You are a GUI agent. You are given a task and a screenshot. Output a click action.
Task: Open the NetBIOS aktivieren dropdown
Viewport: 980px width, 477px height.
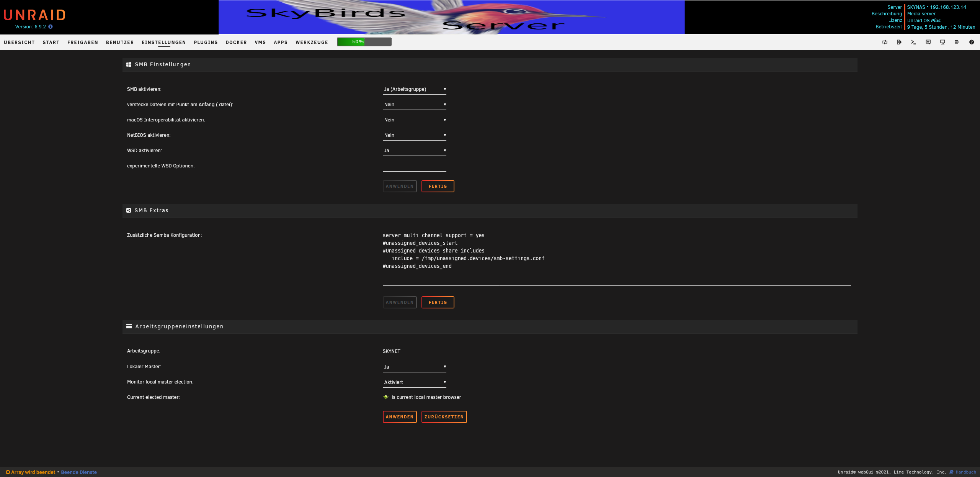(415, 135)
